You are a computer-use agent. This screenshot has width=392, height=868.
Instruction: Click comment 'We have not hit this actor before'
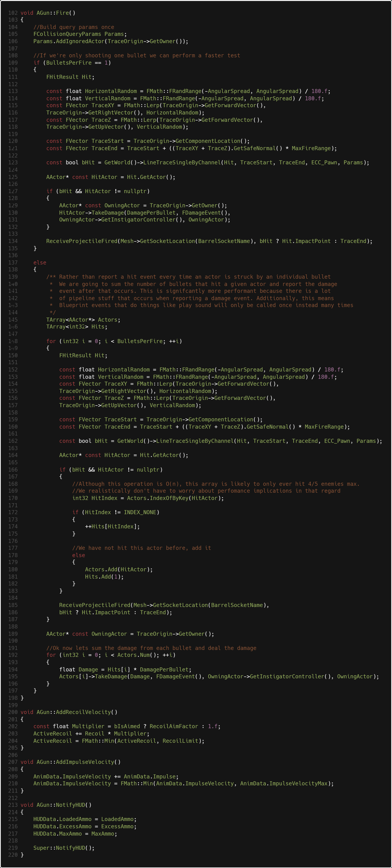click(x=142, y=548)
